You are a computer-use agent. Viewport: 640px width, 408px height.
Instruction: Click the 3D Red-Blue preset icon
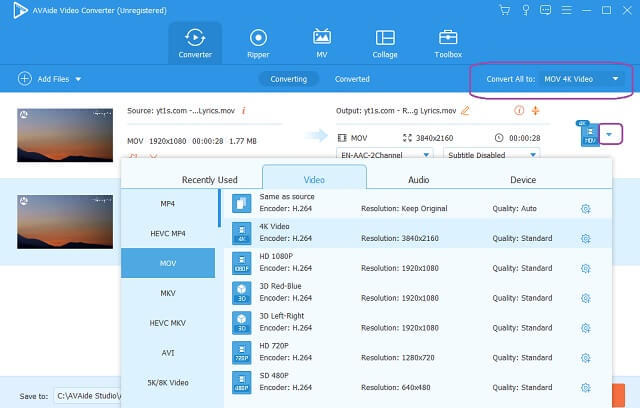tap(242, 293)
